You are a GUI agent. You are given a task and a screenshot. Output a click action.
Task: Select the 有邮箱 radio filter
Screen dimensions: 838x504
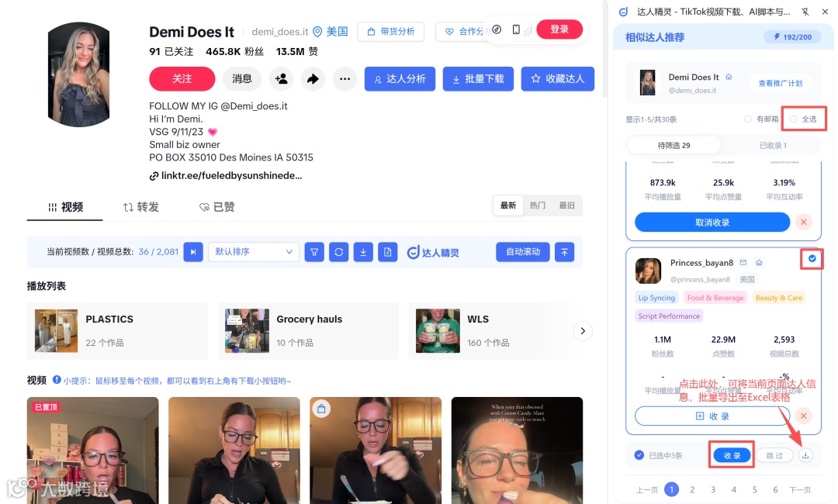(748, 119)
